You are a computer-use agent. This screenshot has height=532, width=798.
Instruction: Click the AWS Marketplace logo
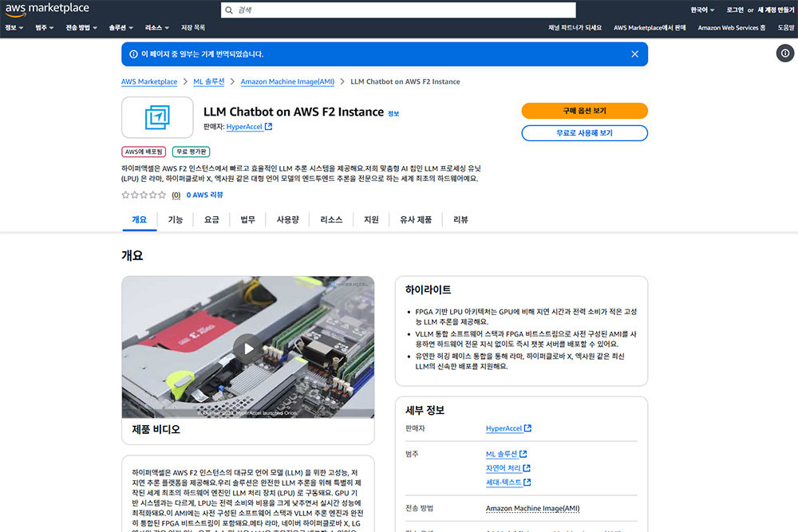(46, 9)
